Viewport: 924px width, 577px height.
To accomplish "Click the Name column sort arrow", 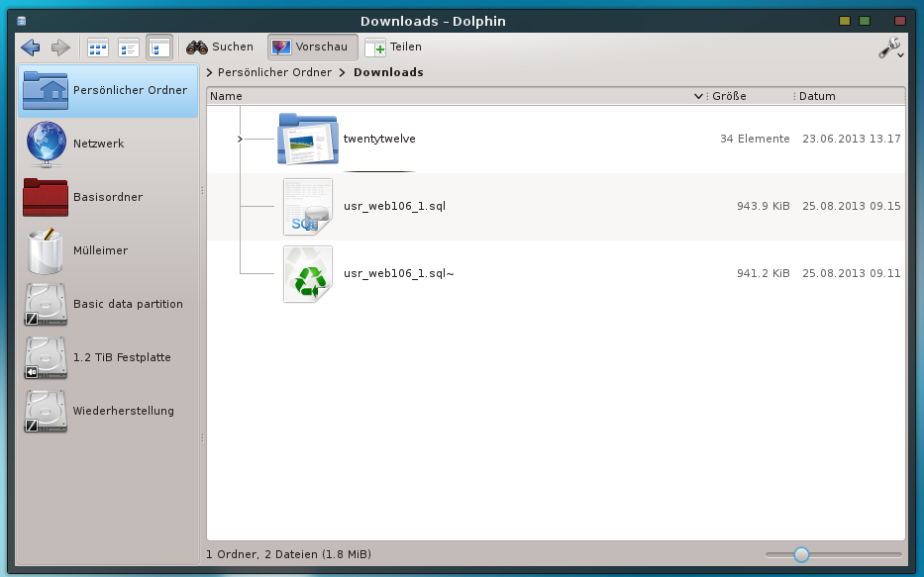I will [699, 96].
